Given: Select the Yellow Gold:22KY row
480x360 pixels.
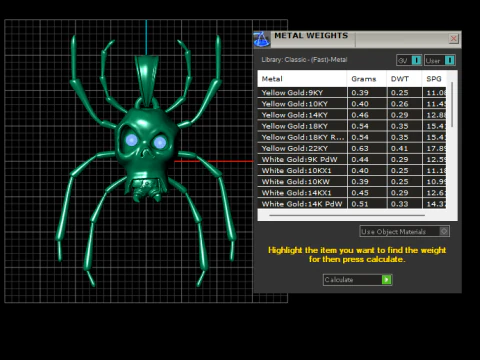Looking at the screenshot, I should tap(352, 148).
